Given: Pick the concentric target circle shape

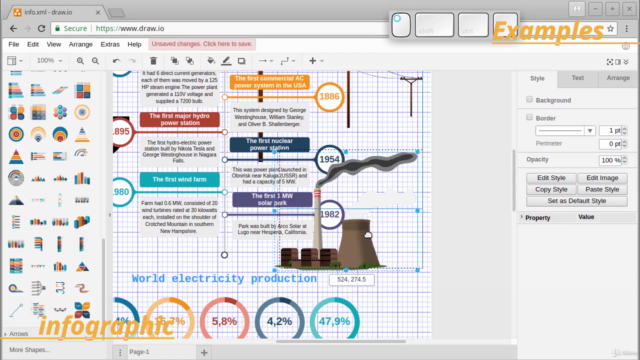Looking at the screenshot, I should [x=16, y=134].
